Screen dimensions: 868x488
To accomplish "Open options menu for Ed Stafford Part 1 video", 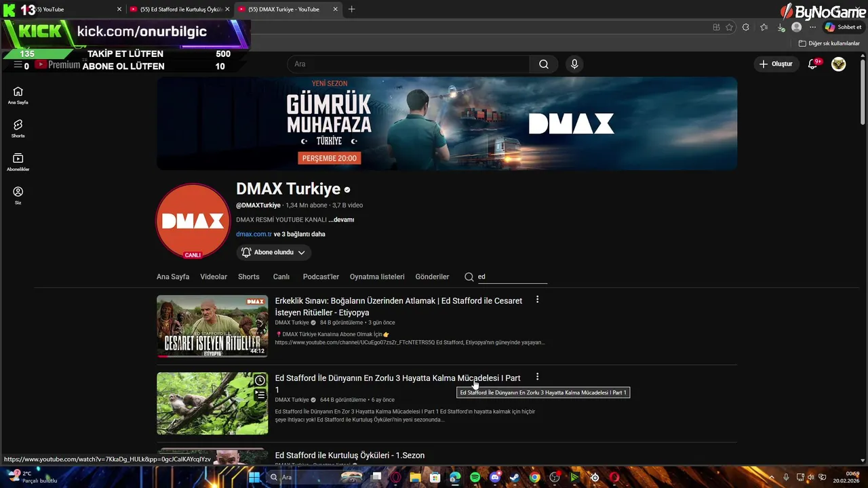I will [537, 377].
